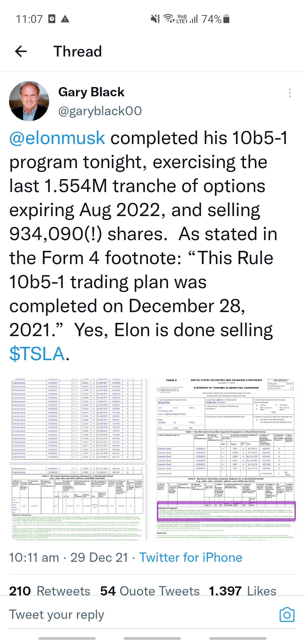This screenshot has height=644, width=305.
Task: Tap the Tweet your reply field
Action: click(141, 614)
